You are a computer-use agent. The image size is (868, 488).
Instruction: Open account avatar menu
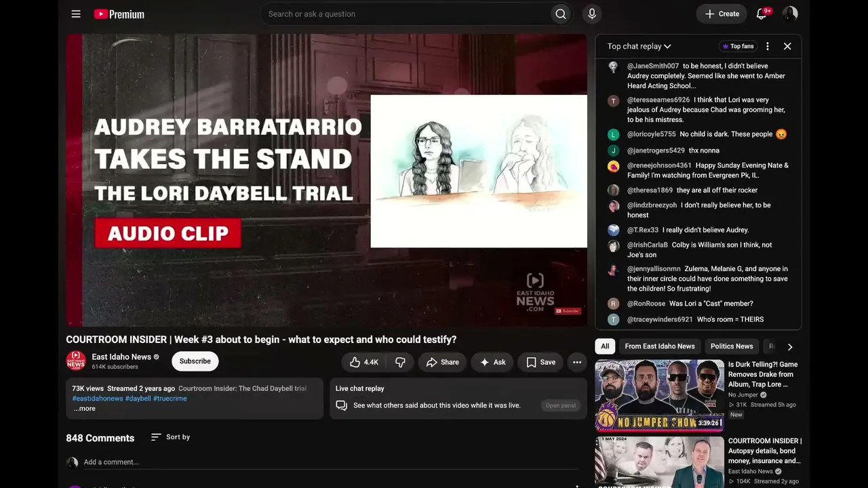pyautogui.click(x=790, y=14)
